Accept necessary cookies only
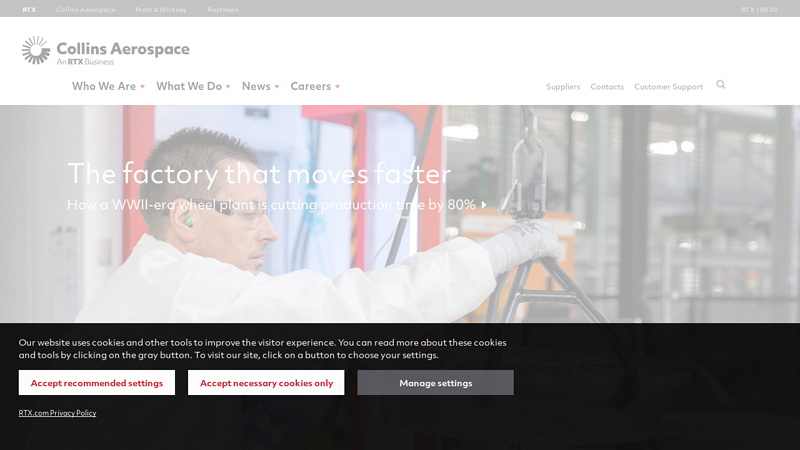 click(x=266, y=383)
